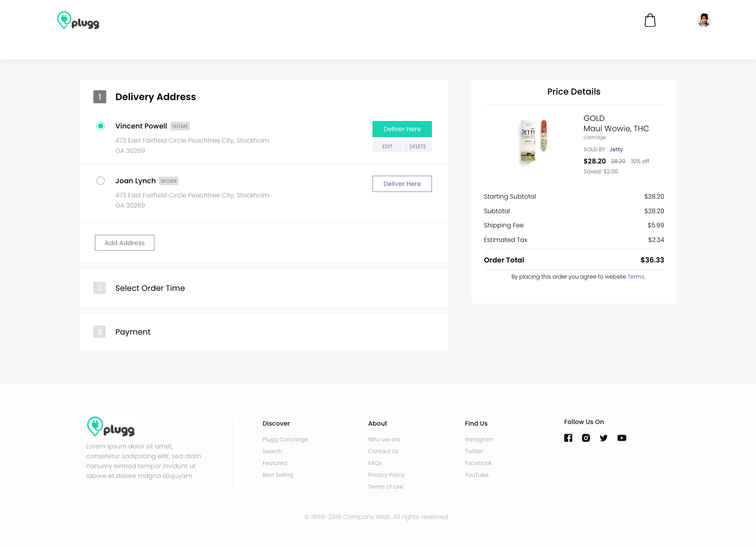The height and width of the screenshot is (547, 756).
Task: Open the shopping bag cart icon
Action: pos(650,20)
